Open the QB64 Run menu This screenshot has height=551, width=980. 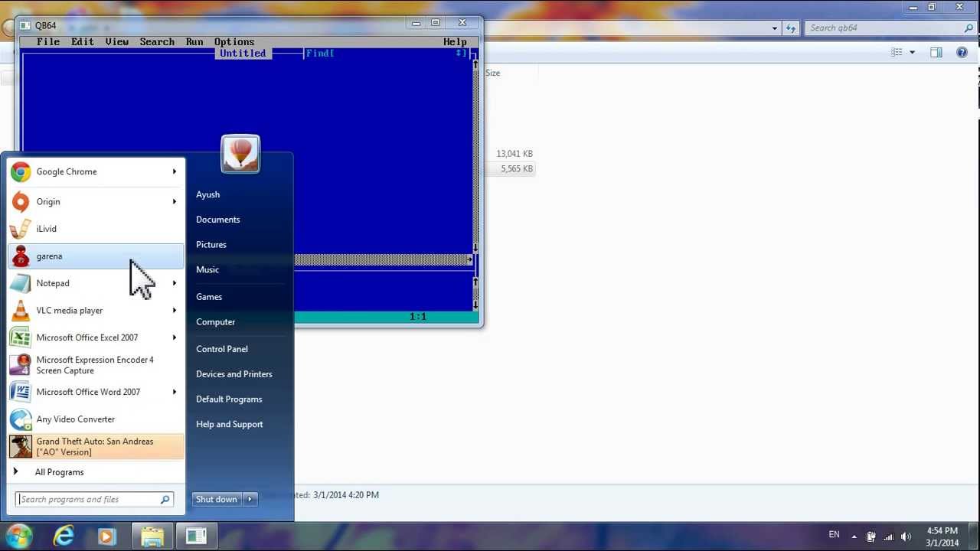(194, 42)
